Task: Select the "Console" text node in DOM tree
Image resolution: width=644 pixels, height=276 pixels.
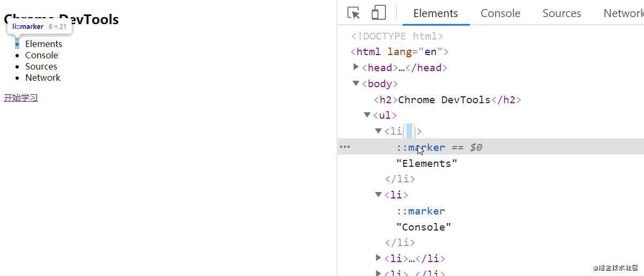Action: click(423, 227)
